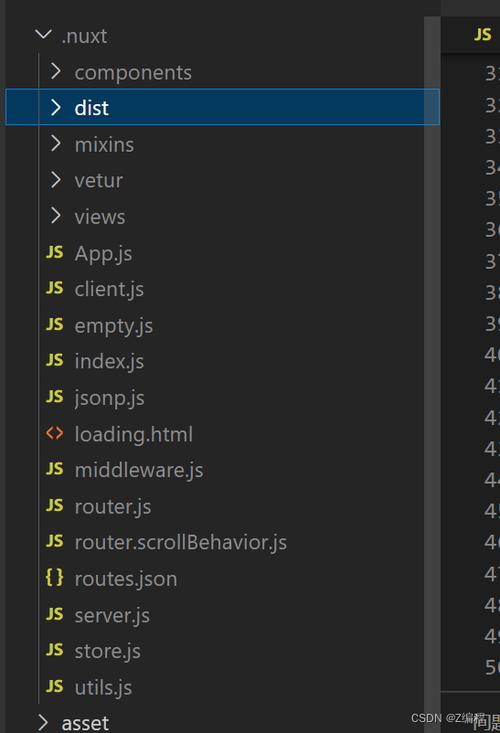The height and width of the screenshot is (733, 500).
Task: Switch to the JS editor tab
Action: (x=483, y=35)
